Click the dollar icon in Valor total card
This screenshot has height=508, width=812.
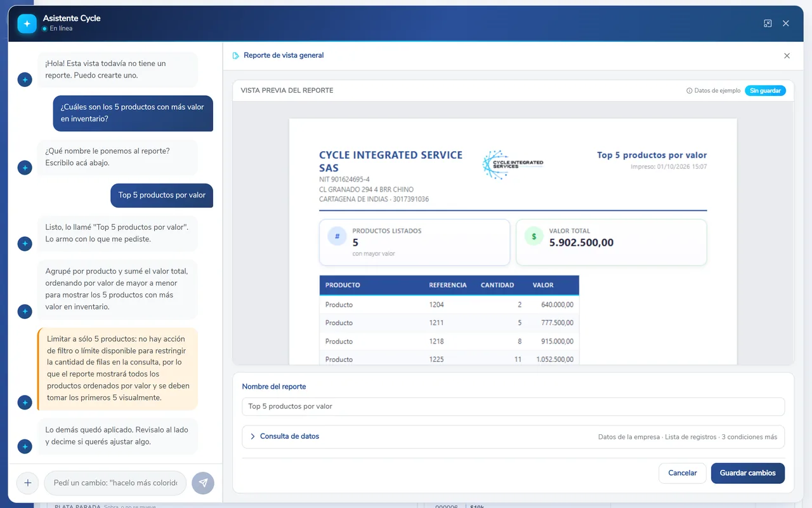click(x=534, y=236)
